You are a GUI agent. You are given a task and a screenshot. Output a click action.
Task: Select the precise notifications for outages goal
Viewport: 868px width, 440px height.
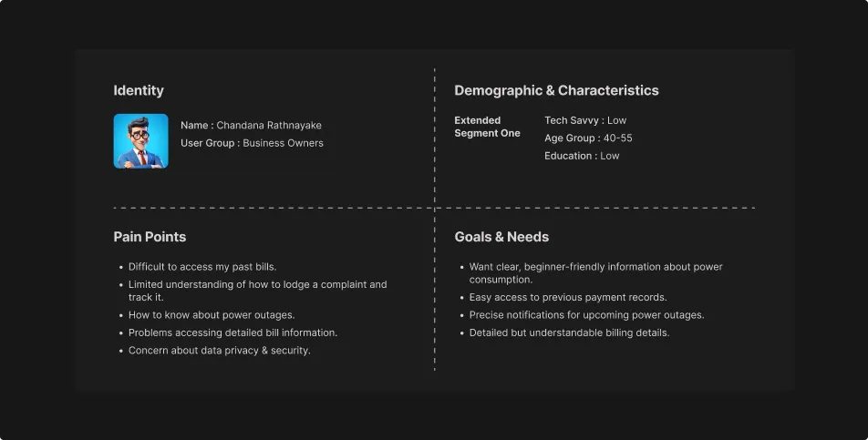[586, 315]
